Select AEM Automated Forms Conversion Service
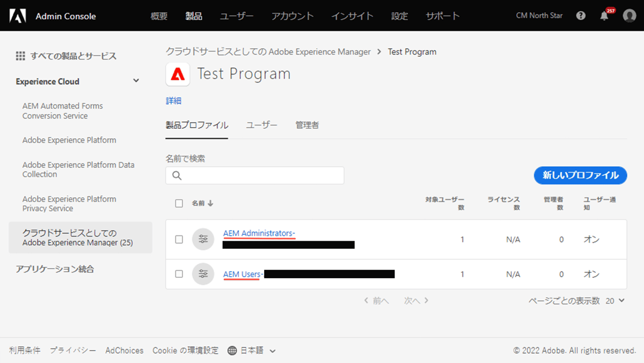The image size is (644, 363). point(63,111)
